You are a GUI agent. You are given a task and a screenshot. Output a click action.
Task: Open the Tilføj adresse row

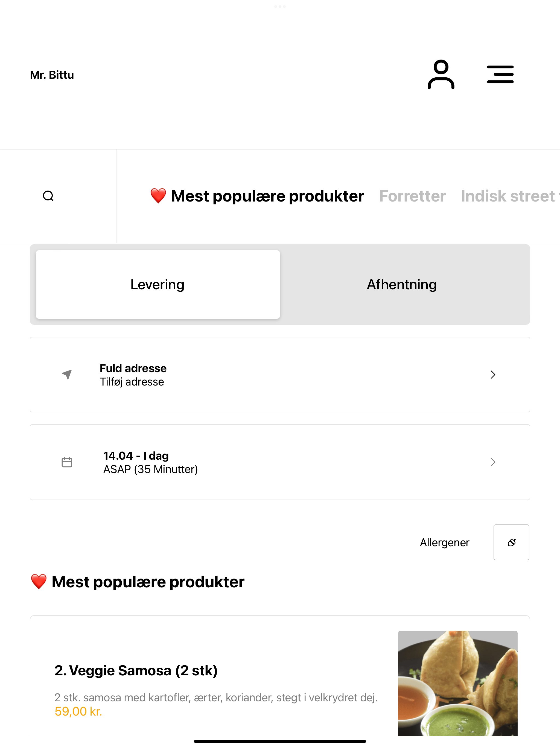(280, 375)
